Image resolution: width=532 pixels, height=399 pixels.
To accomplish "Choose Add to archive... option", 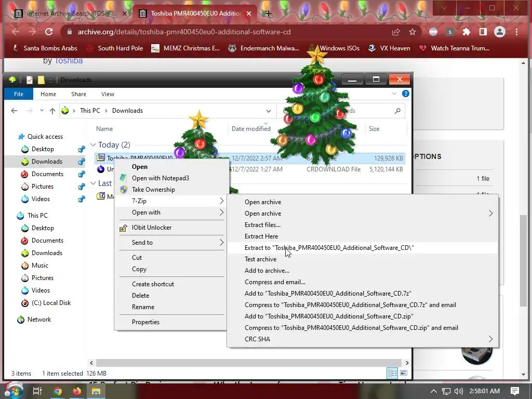I will (362, 271).
